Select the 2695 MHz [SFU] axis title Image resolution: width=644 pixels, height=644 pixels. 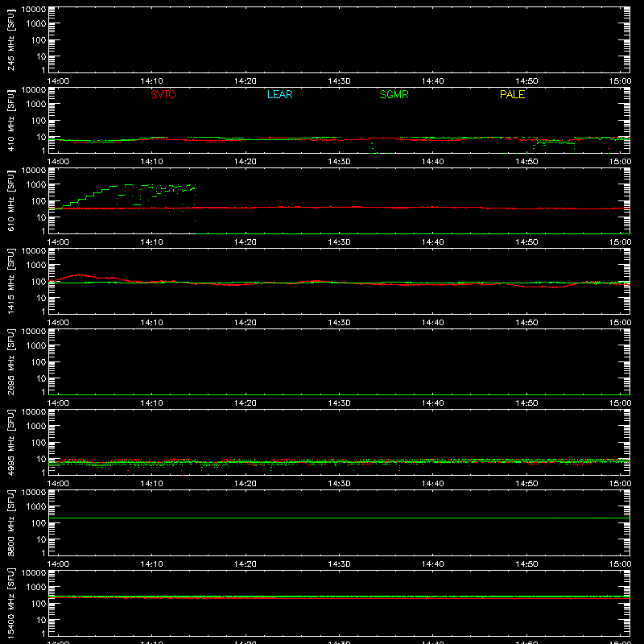coord(10,361)
